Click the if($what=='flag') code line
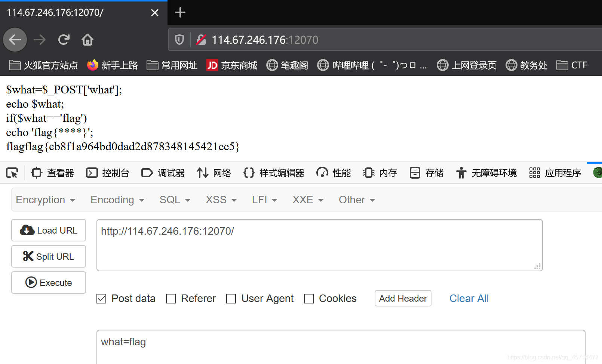 [x=46, y=118]
